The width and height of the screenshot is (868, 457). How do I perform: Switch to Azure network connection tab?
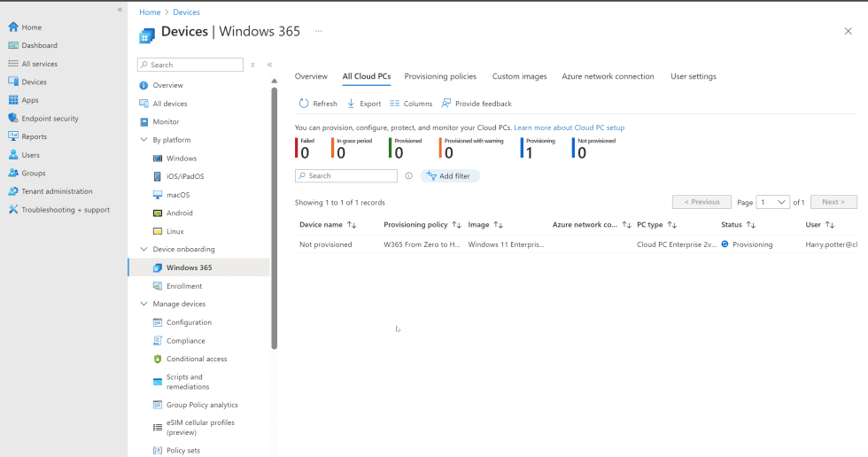(x=608, y=76)
